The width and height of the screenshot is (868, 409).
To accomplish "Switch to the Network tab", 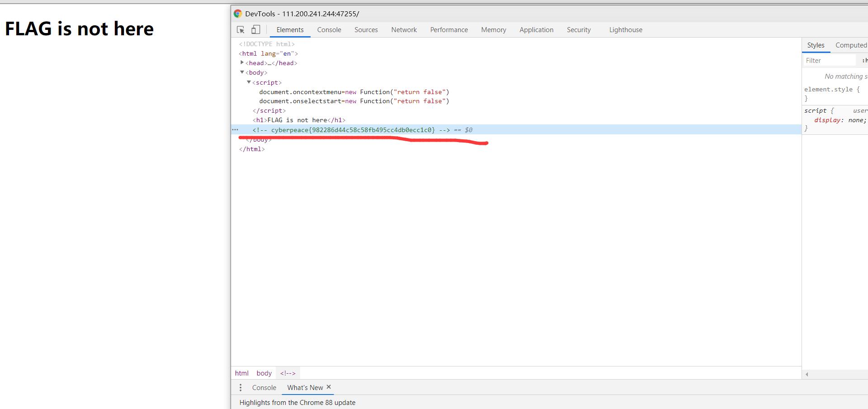I will (404, 30).
